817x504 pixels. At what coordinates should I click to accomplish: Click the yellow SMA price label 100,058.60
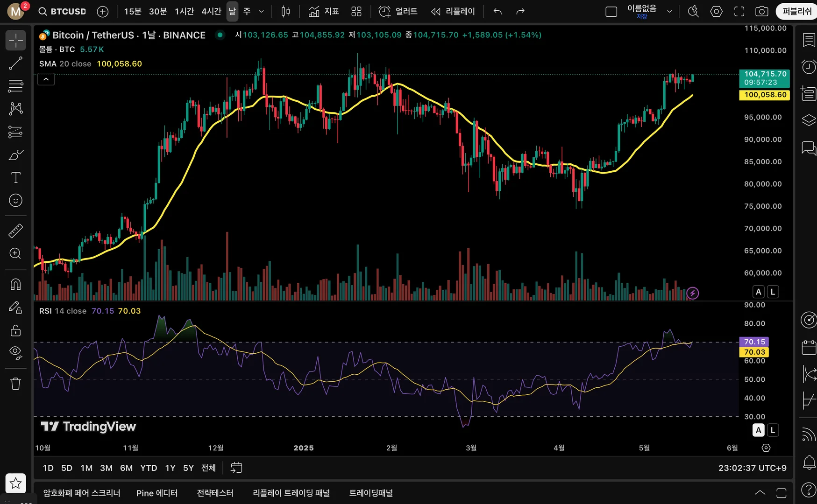pos(765,95)
